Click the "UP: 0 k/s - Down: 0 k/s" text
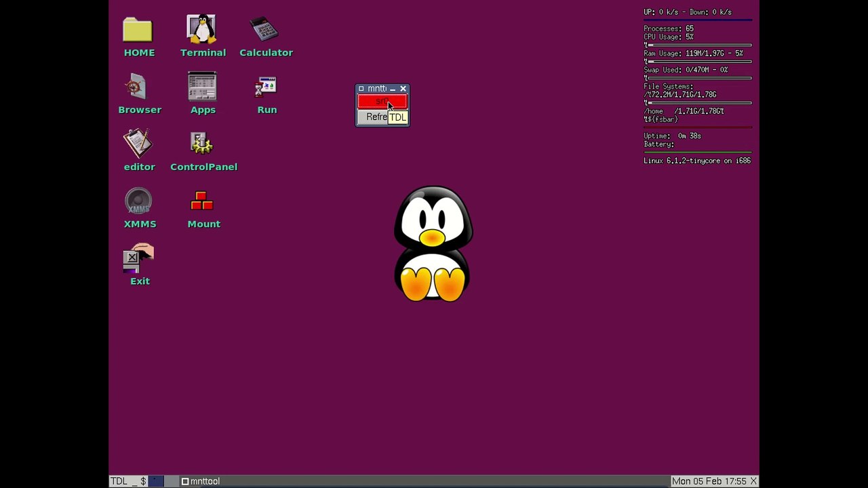The height and width of the screenshot is (488, 868). pyautogui.click(x=688, y=12)
